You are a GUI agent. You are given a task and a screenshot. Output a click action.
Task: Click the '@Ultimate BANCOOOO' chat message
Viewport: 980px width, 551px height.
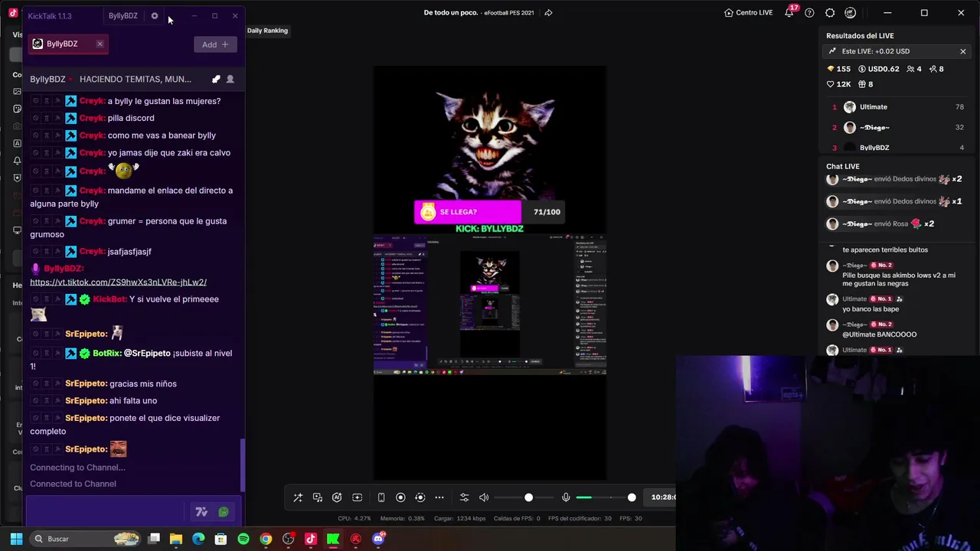pyautogui.click(x=880, y=334)
